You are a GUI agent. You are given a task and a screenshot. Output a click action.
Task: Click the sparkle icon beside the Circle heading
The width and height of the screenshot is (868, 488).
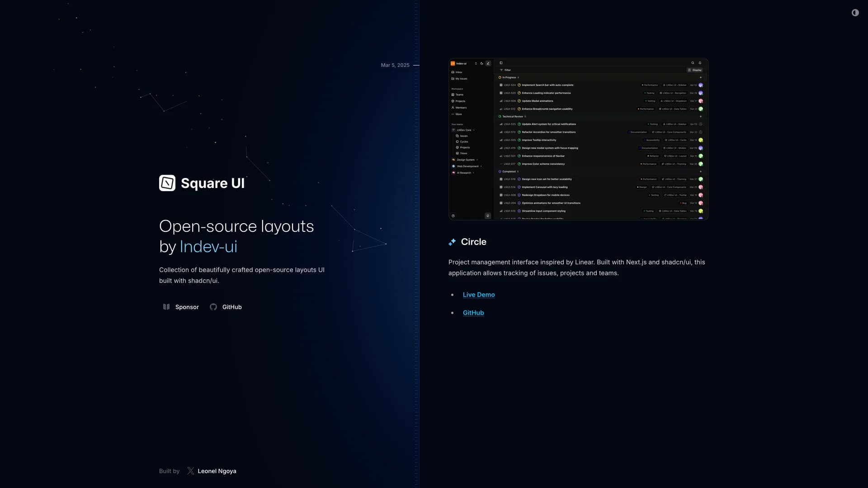pyautogui.click(x=452, y=242)
